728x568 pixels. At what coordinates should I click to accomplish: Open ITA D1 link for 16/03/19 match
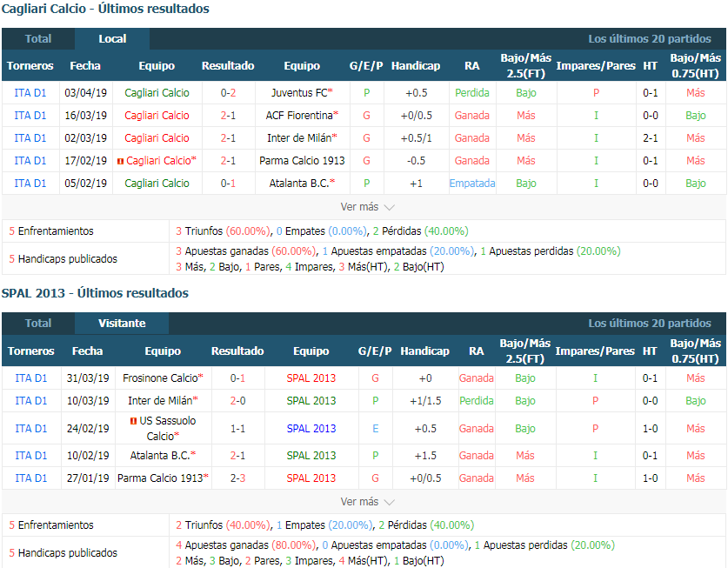(30, 116)
